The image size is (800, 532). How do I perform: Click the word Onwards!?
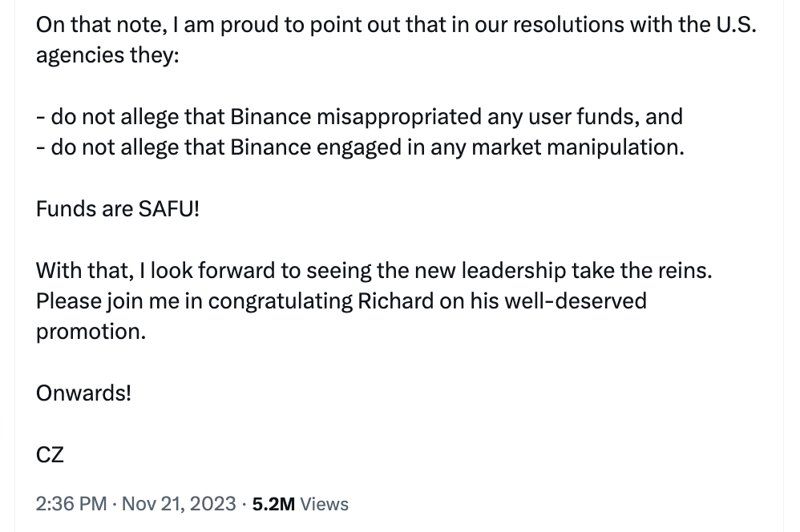[x=83, y=393]
